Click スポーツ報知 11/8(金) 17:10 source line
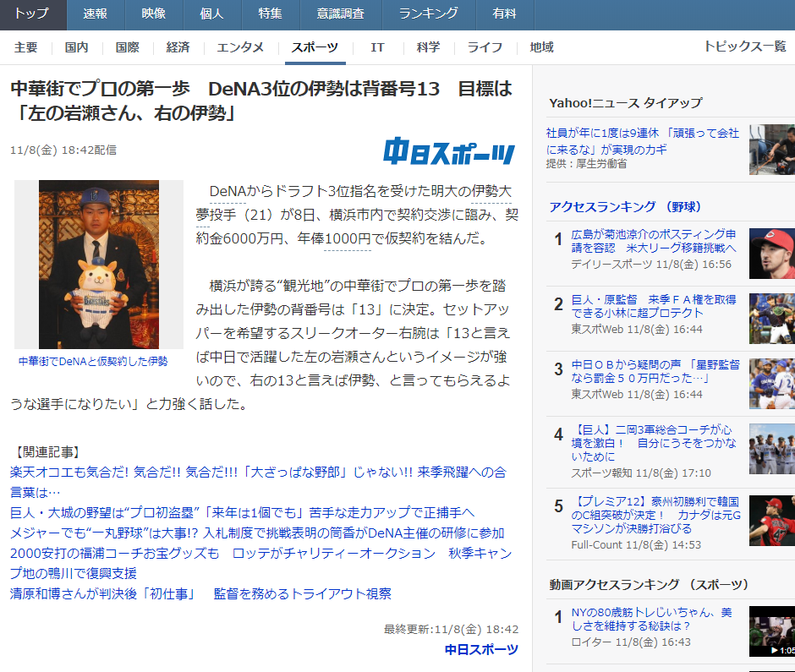The image size is (795, 672). (641, 473)
